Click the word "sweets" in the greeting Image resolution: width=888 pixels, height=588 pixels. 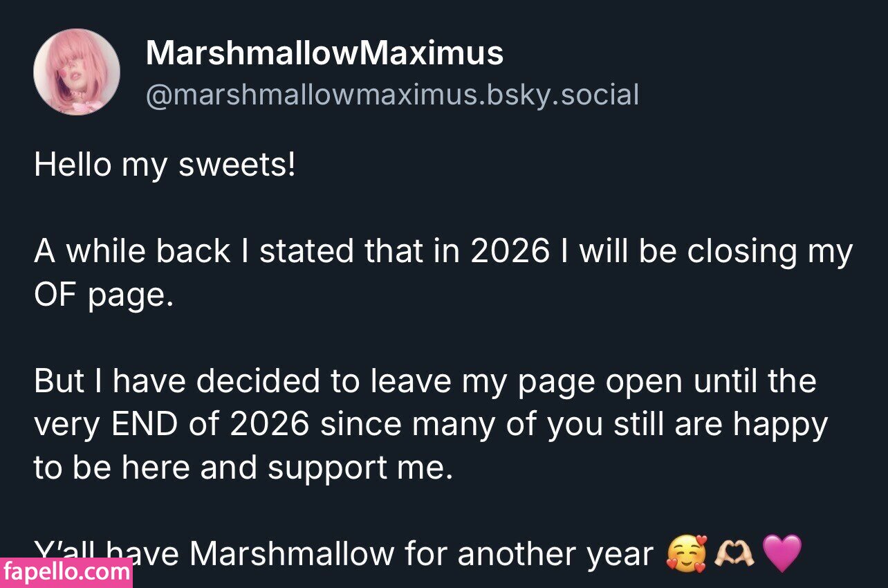pyautogui.click(x=230, y=165)
